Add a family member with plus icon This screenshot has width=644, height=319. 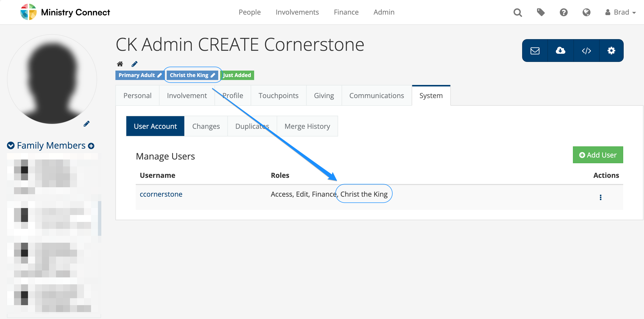click(91, 146)
